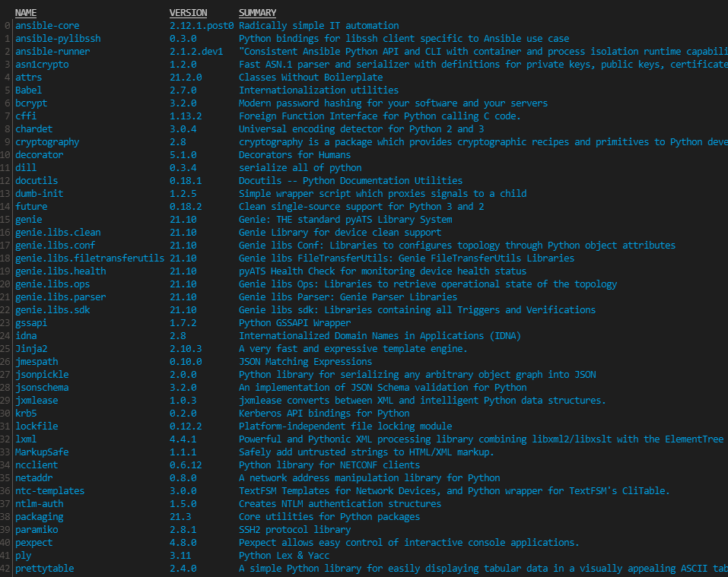Select genie.libs.clean in the list
This screenshot has height=577, width=728.
click(x=58, y=233)
